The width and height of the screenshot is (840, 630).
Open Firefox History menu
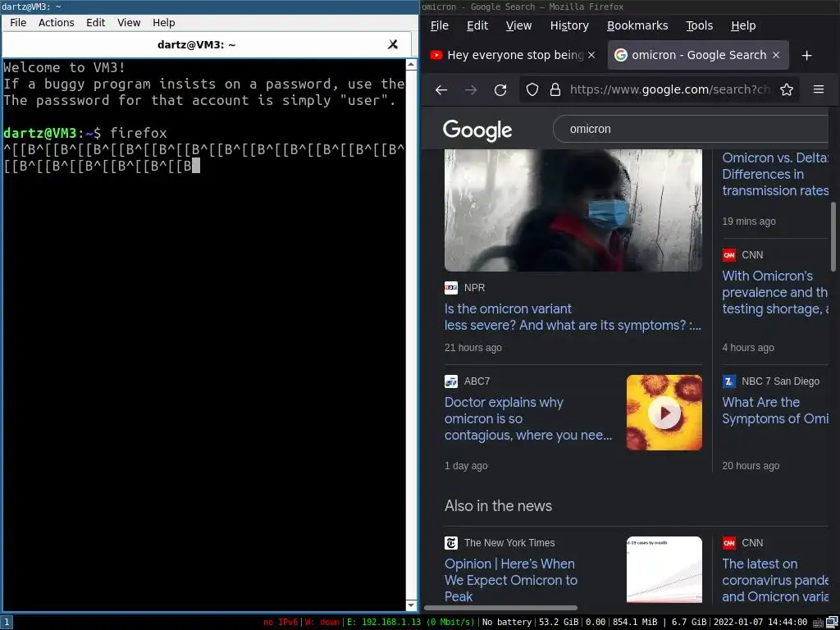point(569,25)
